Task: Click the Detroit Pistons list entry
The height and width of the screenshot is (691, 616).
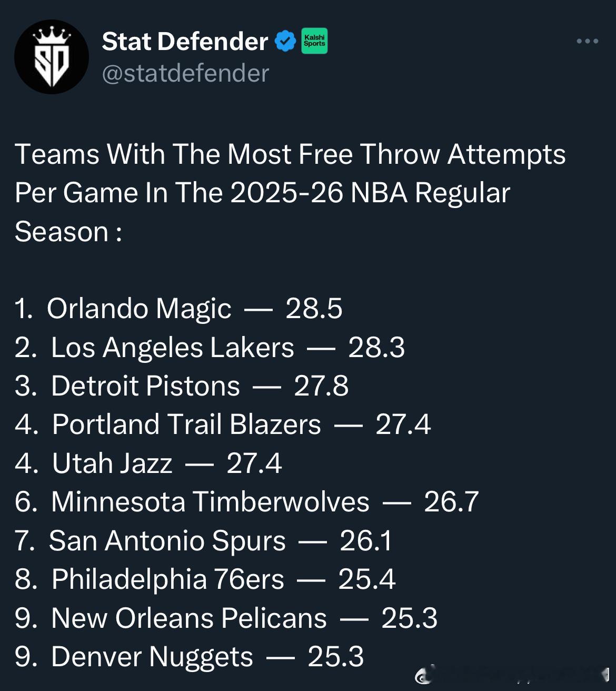Action: (145, 386)
